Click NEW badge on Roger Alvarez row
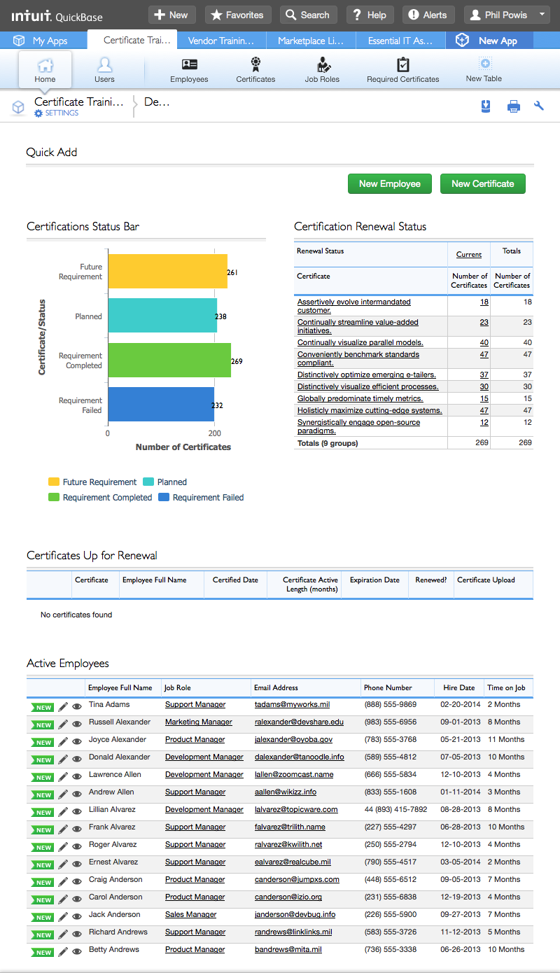 click(x=42, y=847)
